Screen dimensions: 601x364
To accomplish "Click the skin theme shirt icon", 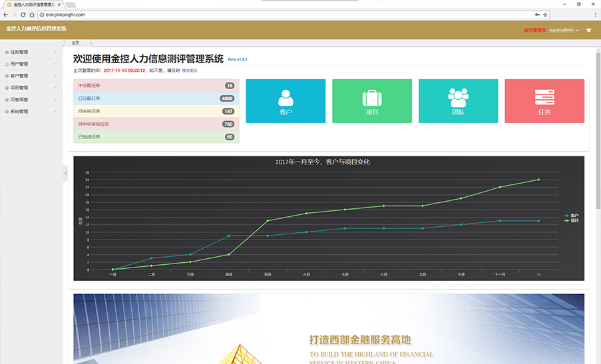I will pos(588,30).
